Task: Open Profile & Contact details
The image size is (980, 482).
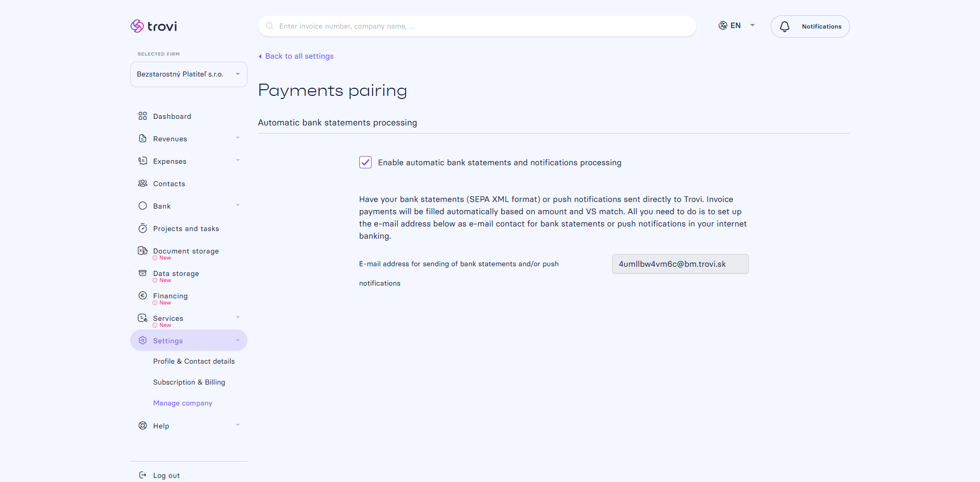Action: 194,361
